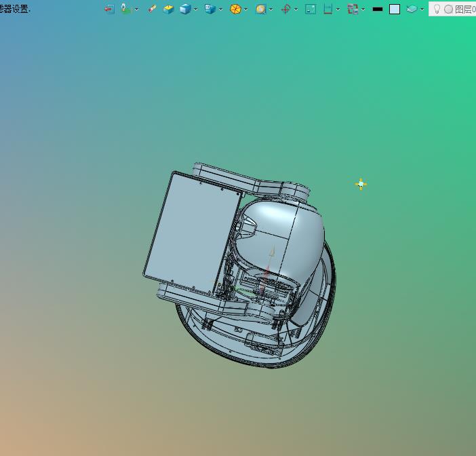Click the red rotate view icon
The image size is (476, 456).
285,9
